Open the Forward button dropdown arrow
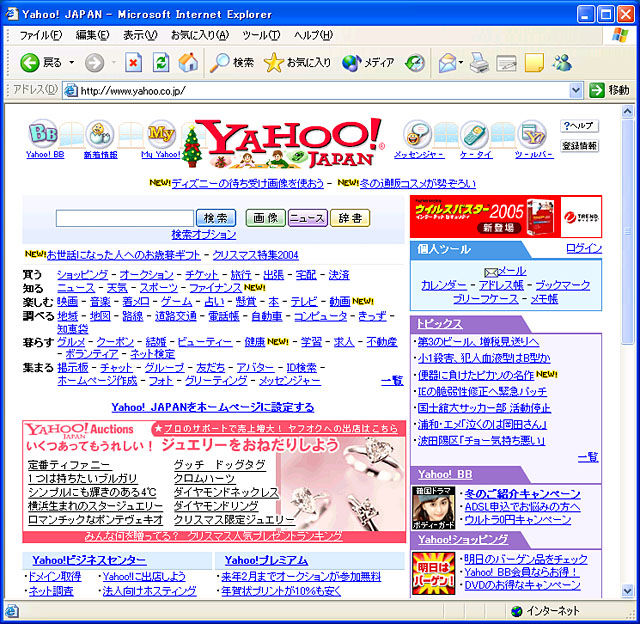This screenshot has height=624, width=640. click(x=114, y=62)
